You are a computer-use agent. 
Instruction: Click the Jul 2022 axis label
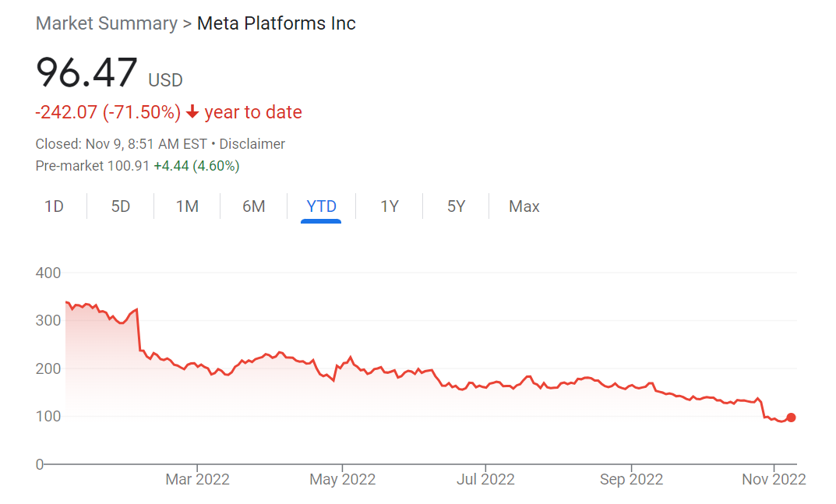pyautogui.click(x=485, y=479)
